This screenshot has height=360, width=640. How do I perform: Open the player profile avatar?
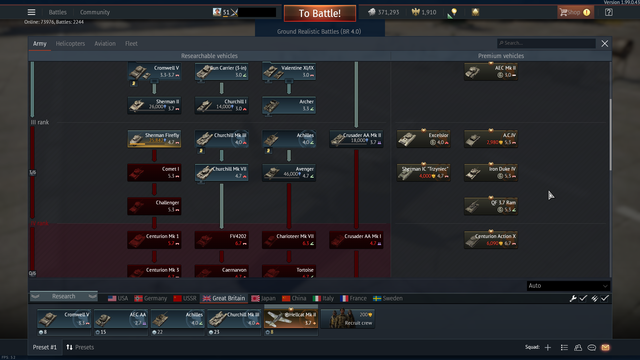(x=217, y=12)
